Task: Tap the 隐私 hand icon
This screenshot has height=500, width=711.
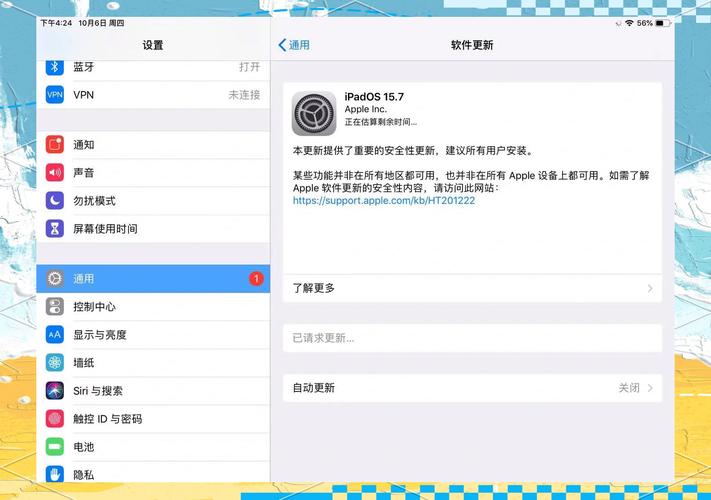Action: 55,474
